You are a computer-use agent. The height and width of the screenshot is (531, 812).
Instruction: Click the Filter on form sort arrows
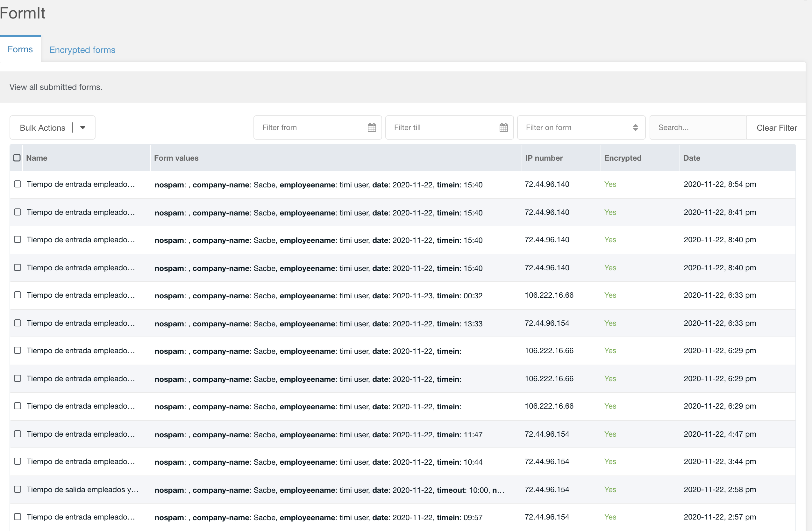click(x=635, y=128)
